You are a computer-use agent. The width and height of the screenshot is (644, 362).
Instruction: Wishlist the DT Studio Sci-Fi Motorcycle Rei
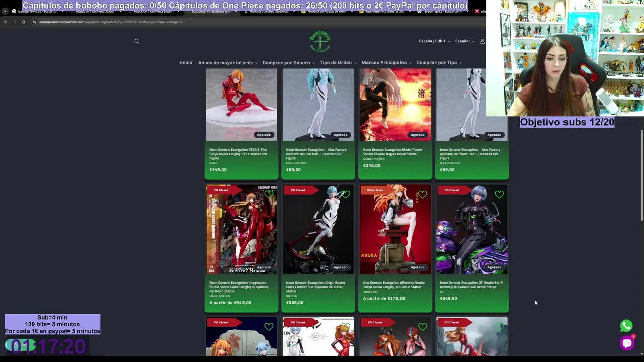tap(499, 194)
